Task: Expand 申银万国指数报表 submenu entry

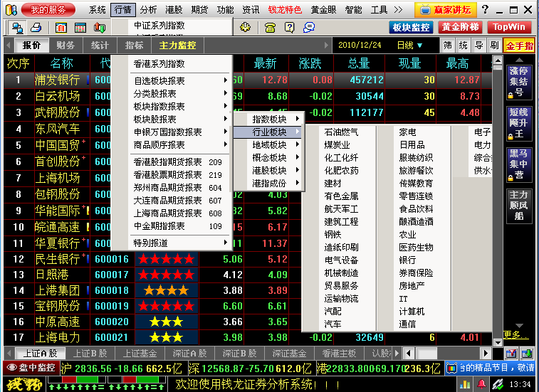Action: click(x=180, y=132)
